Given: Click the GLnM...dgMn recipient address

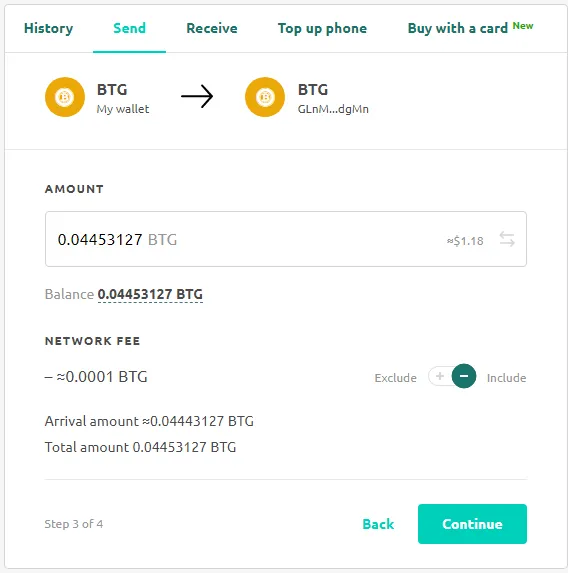Looking at the screenshot, I should pyautogui.click(x=333, y=109).
